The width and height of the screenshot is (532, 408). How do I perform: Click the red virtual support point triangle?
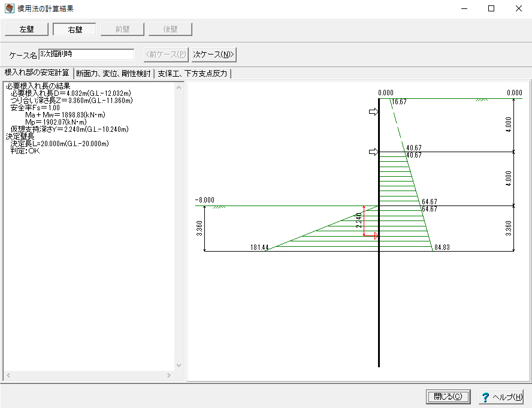[376, 236]
